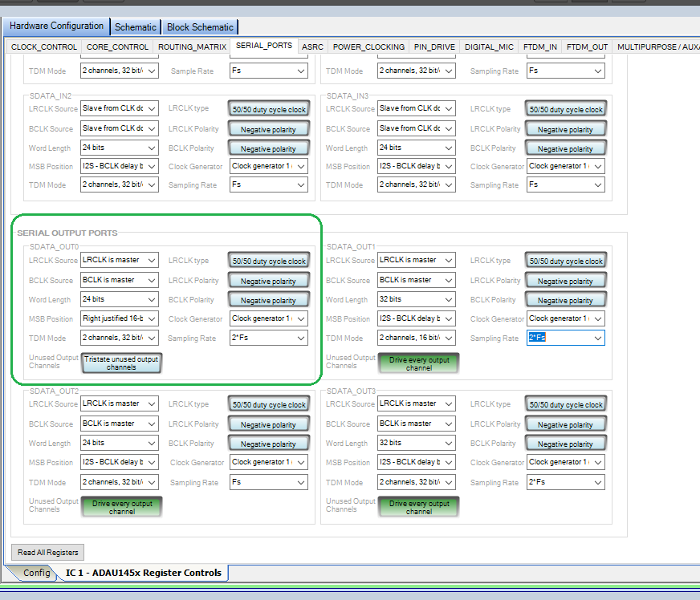700x600 pixels.
Task: Toggle SDATA_OUT2 Drive every output channel button
Action: 122,507
